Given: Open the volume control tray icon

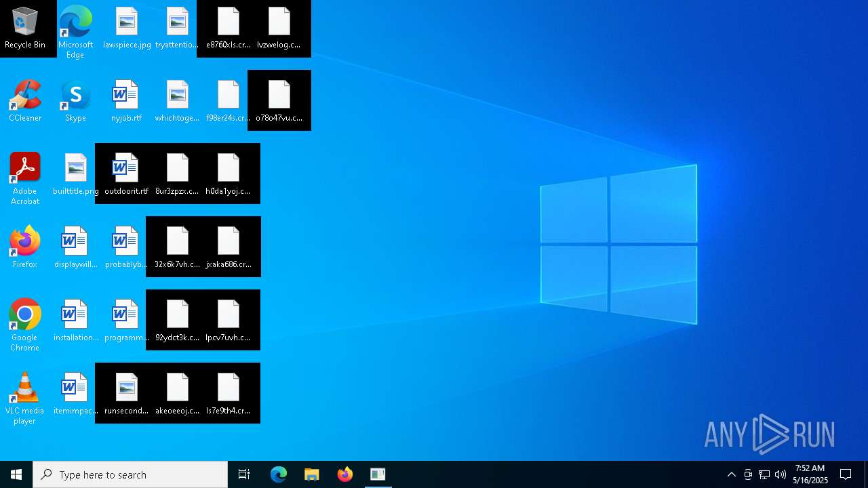Looking at the screenshot, I should click(781, 474).
